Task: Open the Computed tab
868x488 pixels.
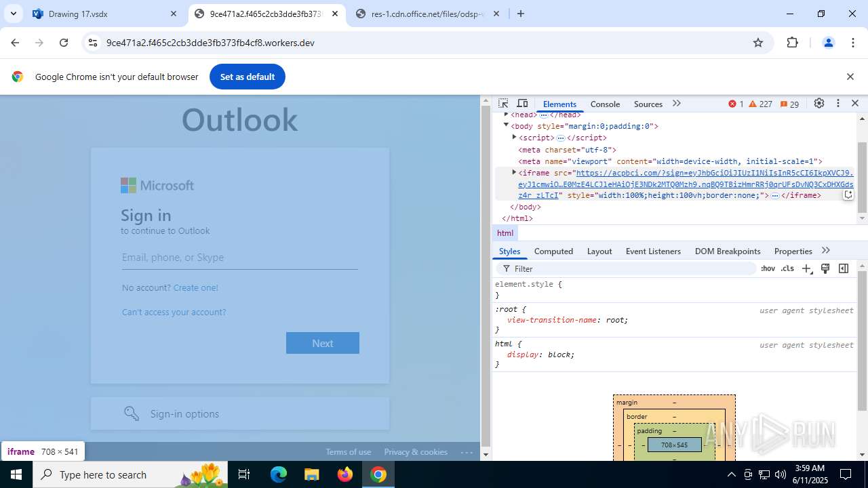Action: pos(553,251)
